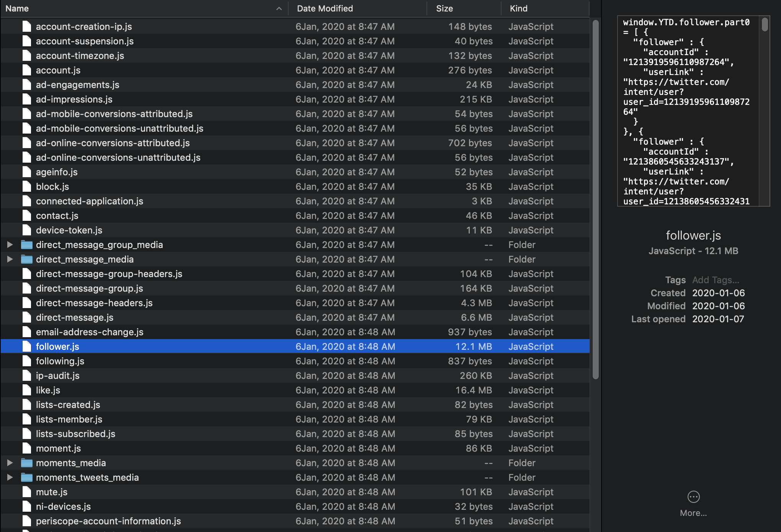
Task: Click the More... label in preview
Action: tap(693, 513)
